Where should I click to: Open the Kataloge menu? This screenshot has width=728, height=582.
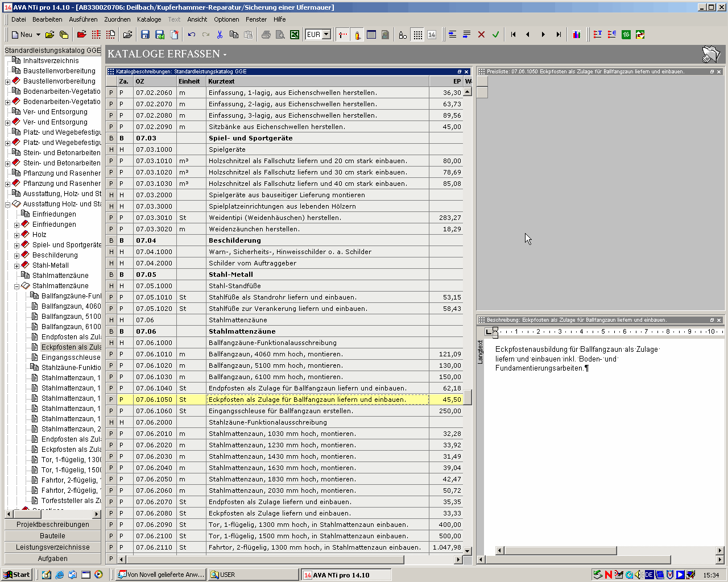149,19
